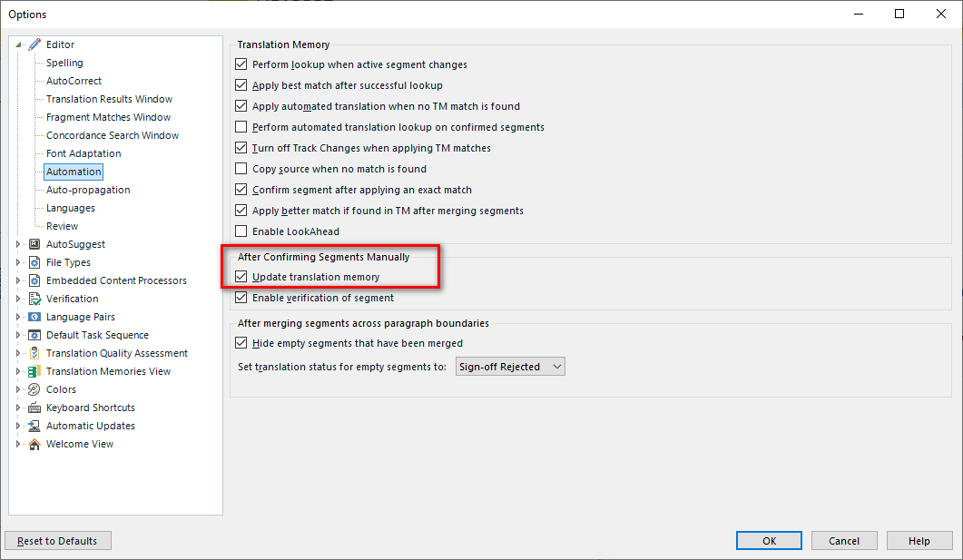Open the Concordance Search Window settings

(113, 134)
